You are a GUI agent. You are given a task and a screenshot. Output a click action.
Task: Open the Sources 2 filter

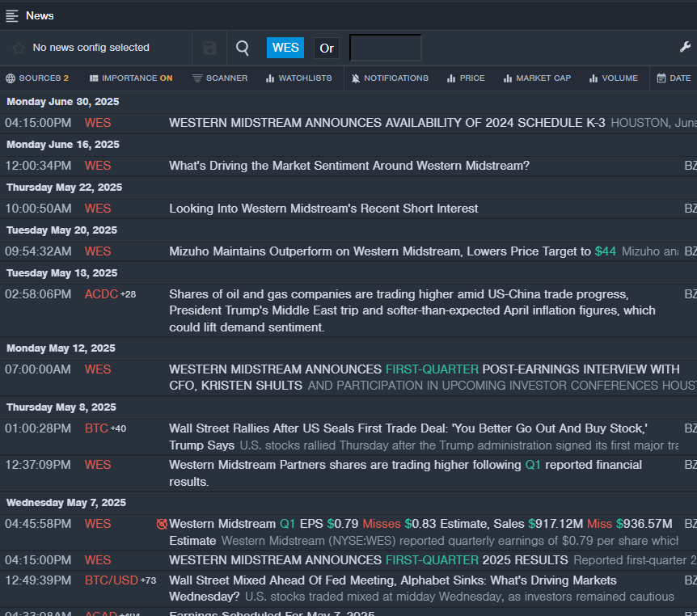click(x=37, y=78)
